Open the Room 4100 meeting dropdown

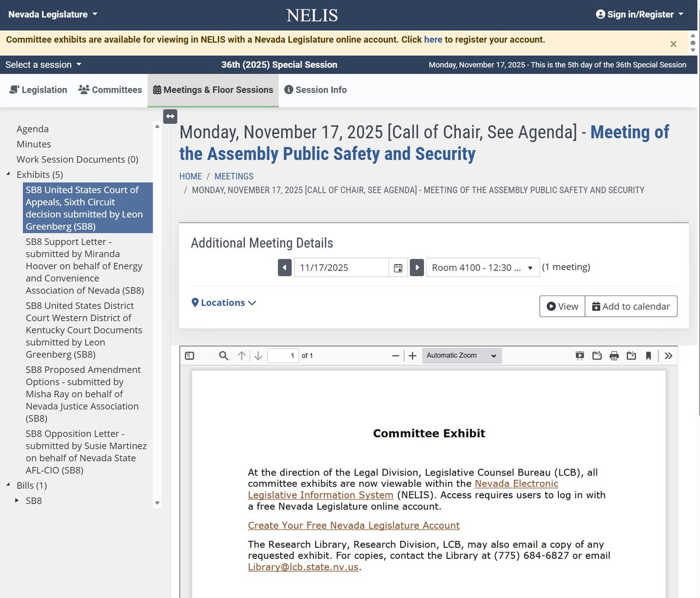(483, 268)
